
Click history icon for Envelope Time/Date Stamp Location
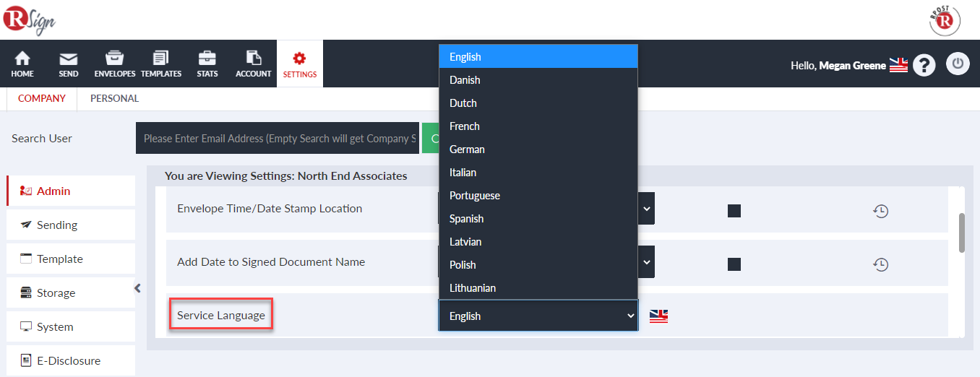(x=880, y=211)
